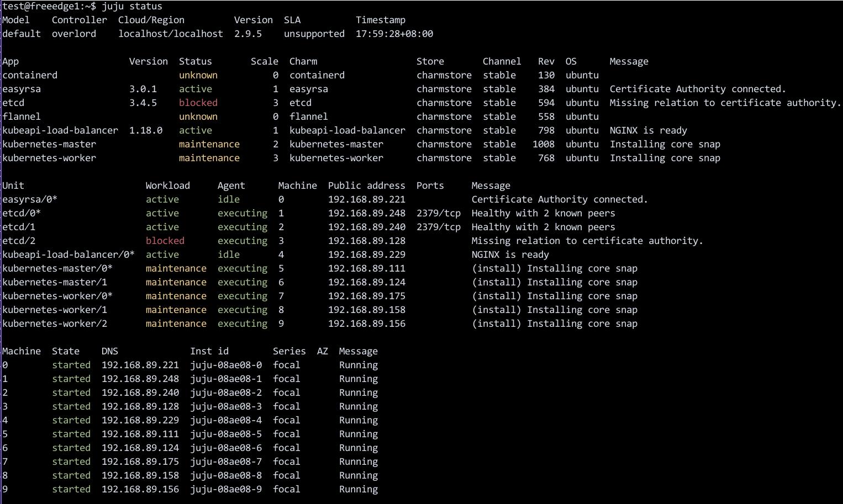Select the 'Workload' column header
This screenshot has width=843, height=504.
(x=168, y=185)
